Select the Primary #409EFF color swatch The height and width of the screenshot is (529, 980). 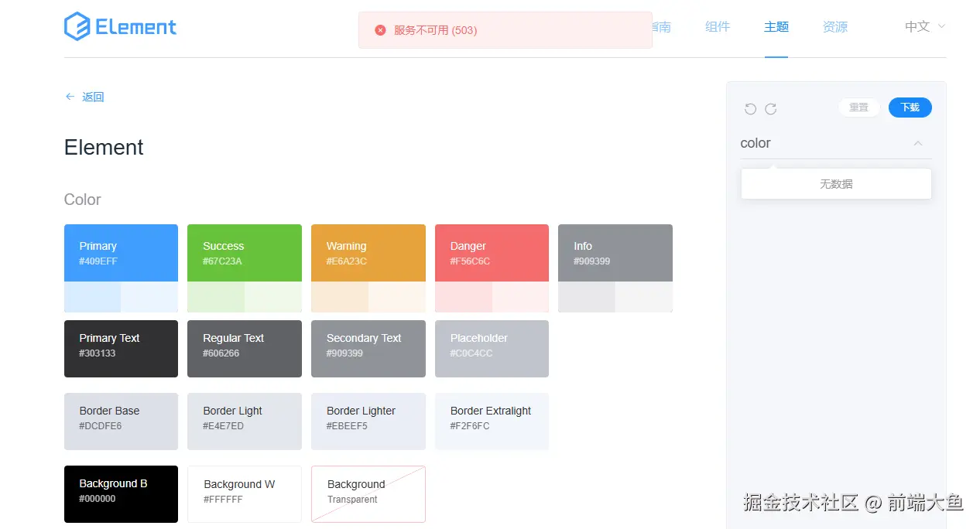point(121,253)
